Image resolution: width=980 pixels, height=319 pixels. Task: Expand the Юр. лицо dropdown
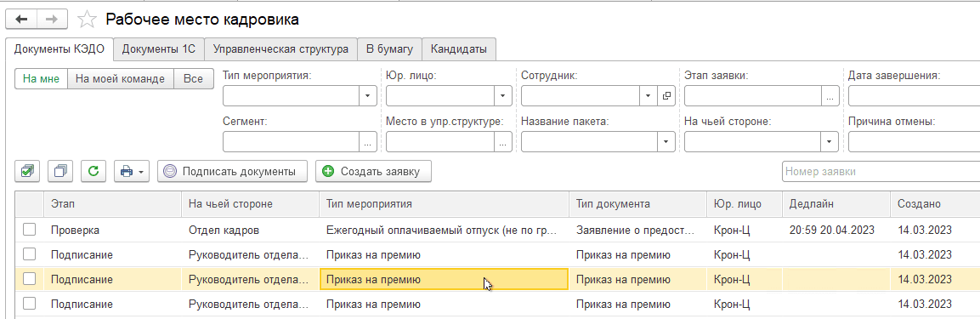pyautogui.click(x=503, y=95)
